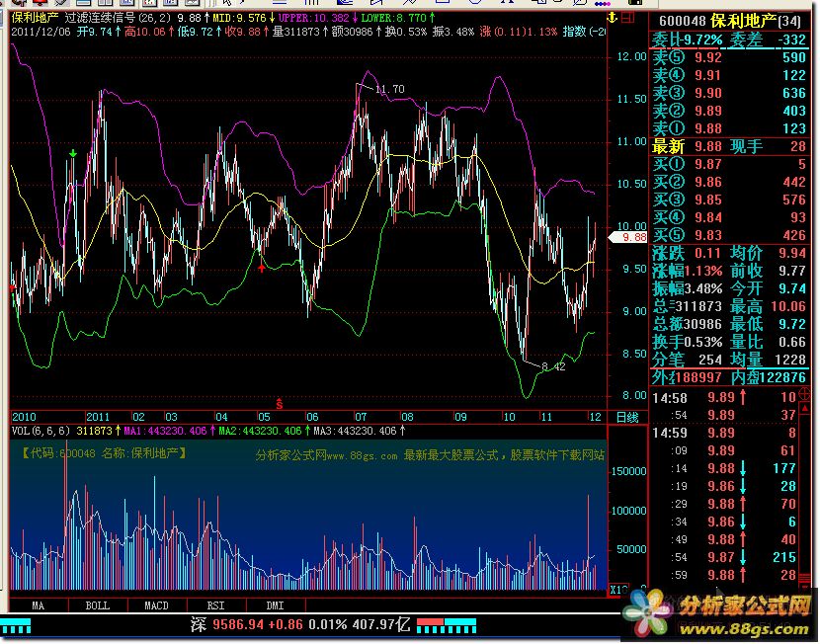The width and height of the screenshot is (820, 644).
Task: Open the VOL(6,6,6) indicator label
Action: 41,431
